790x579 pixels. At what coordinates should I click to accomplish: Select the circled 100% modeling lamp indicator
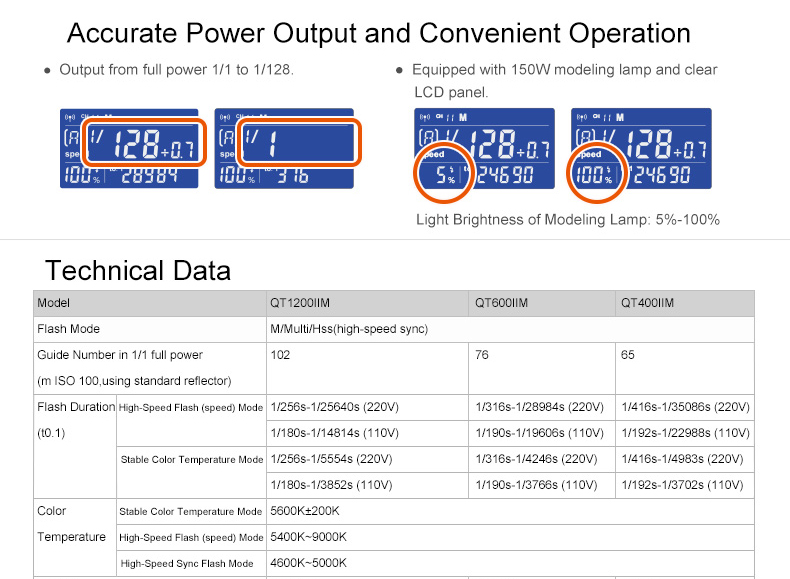[595, 173]
